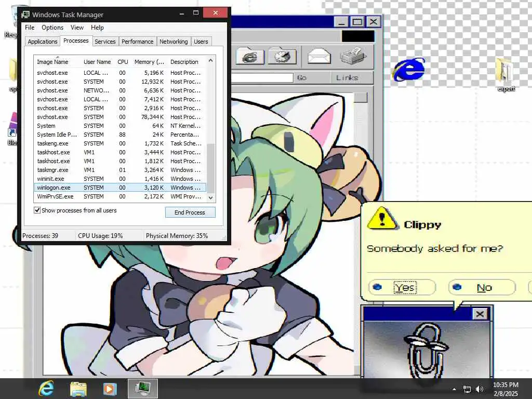Viewport: 532px width, 399px height.
Task: Click the network tray icon
Action: click(x=467, y=390)
